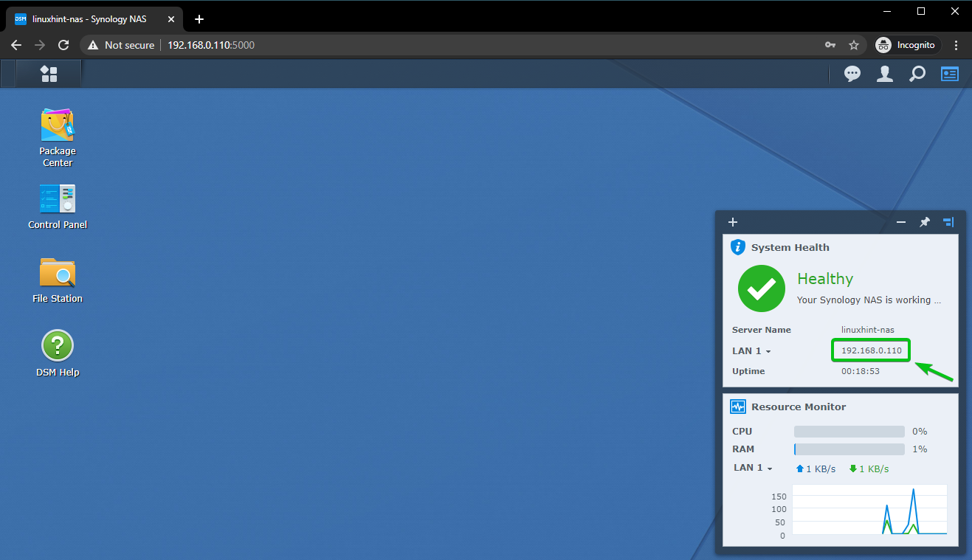The height and width of the screenshot is (560, 972).
Task: Click the Not secure warning icon
Action: coord(93,45)
